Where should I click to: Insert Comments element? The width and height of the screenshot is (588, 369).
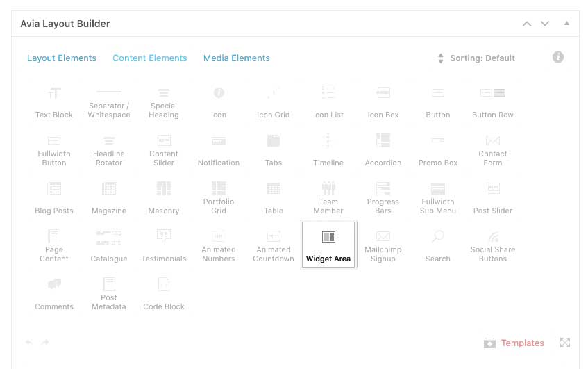pyautogui.click(x=54, y=293)
